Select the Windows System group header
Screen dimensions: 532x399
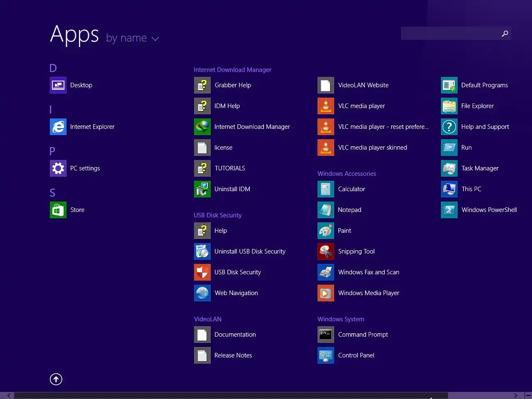pos(341,319)
